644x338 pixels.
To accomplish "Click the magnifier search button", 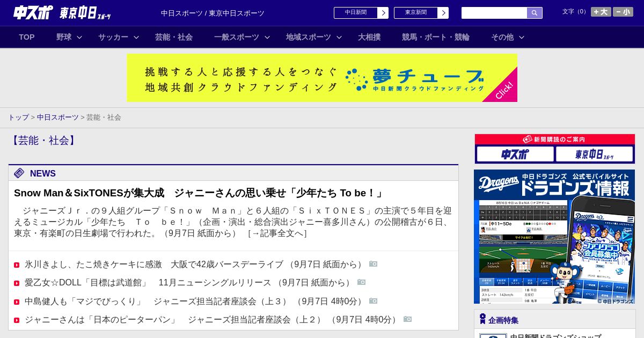I will click(x=535, y=13).
